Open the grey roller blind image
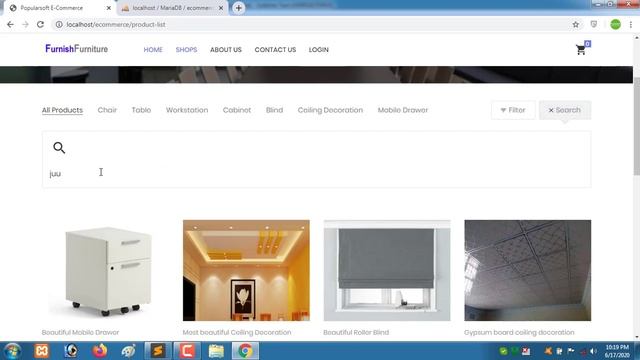 387,270
